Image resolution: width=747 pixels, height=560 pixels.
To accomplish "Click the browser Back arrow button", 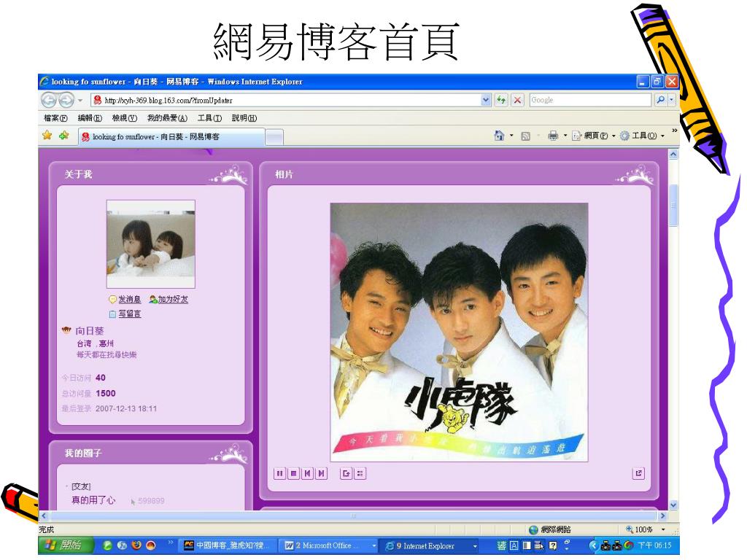I will 49,100.
